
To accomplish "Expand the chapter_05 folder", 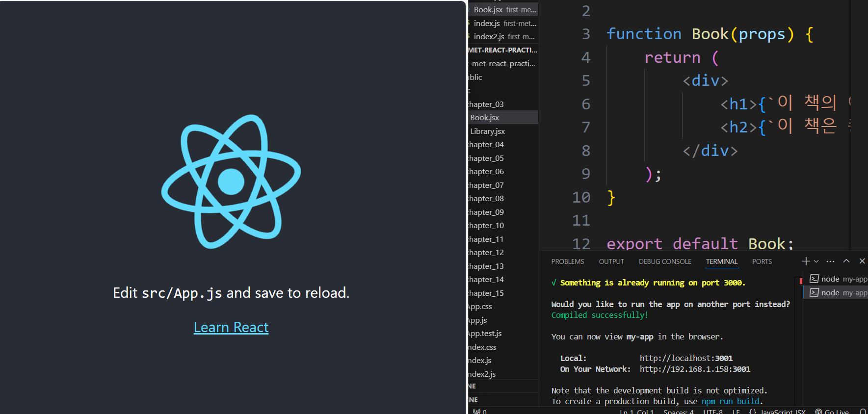I will coord(503,158).
